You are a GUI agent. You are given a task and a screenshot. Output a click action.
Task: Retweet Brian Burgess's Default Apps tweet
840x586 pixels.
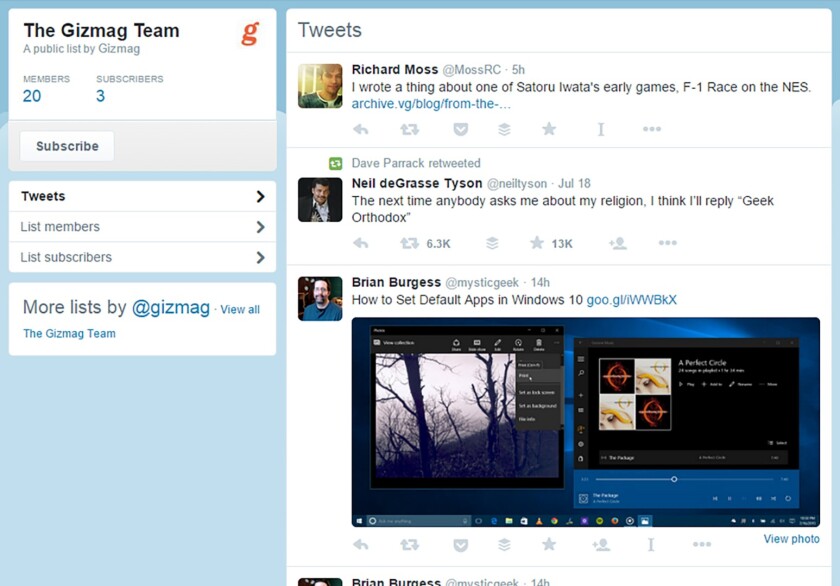410,545
